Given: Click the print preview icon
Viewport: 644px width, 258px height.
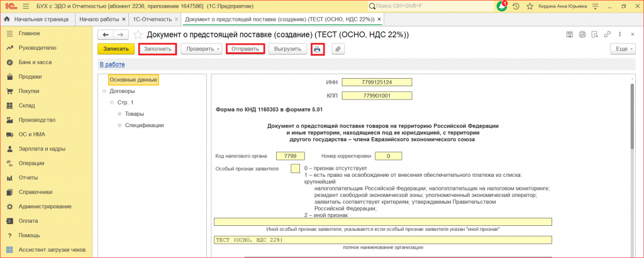Looking at the screenshot, I should 595,35.
